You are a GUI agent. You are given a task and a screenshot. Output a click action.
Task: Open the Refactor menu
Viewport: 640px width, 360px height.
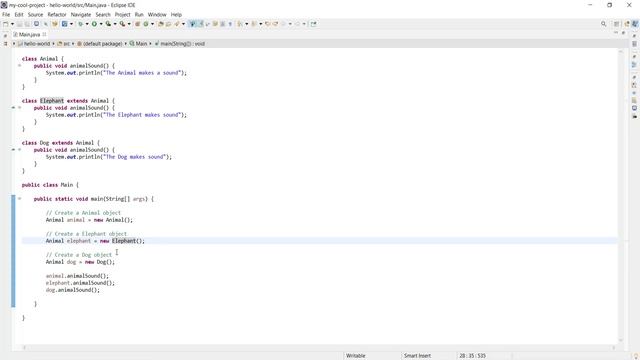(57, 14)
